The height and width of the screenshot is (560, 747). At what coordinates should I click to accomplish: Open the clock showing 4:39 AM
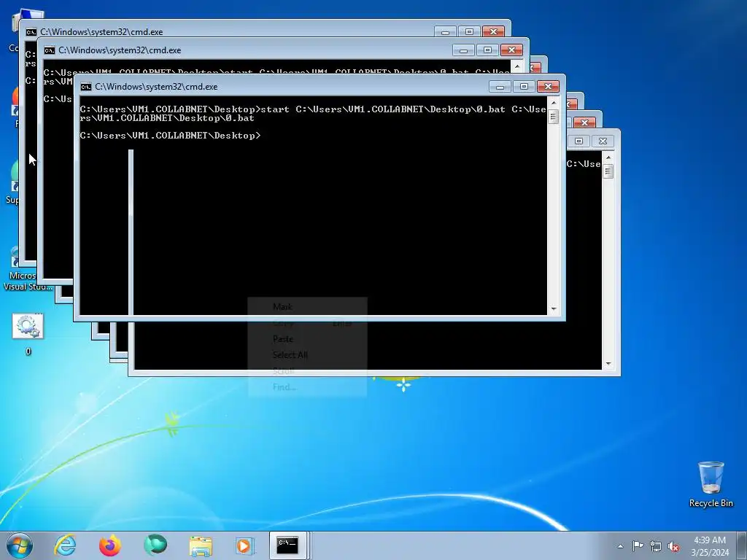coord(710,546)
